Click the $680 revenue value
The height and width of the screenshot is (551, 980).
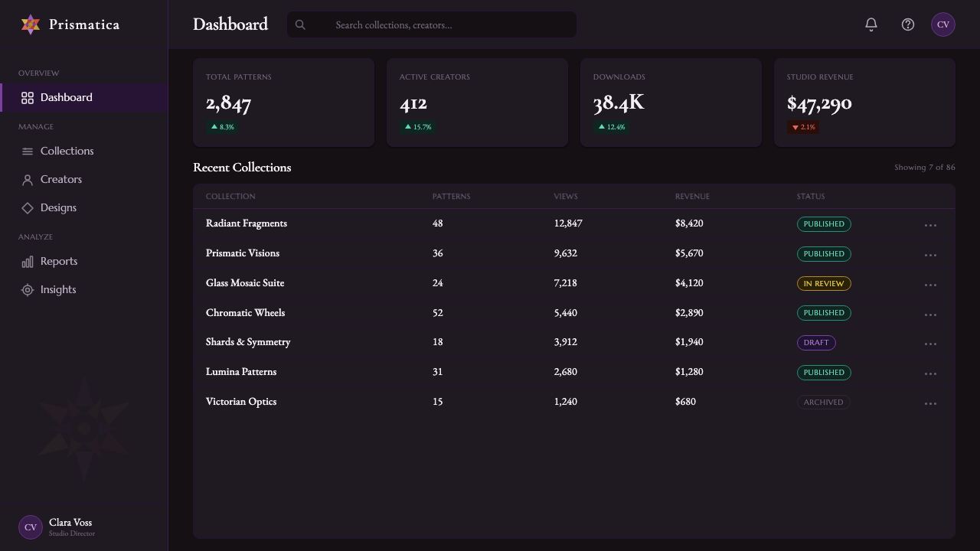pos(685,402)
